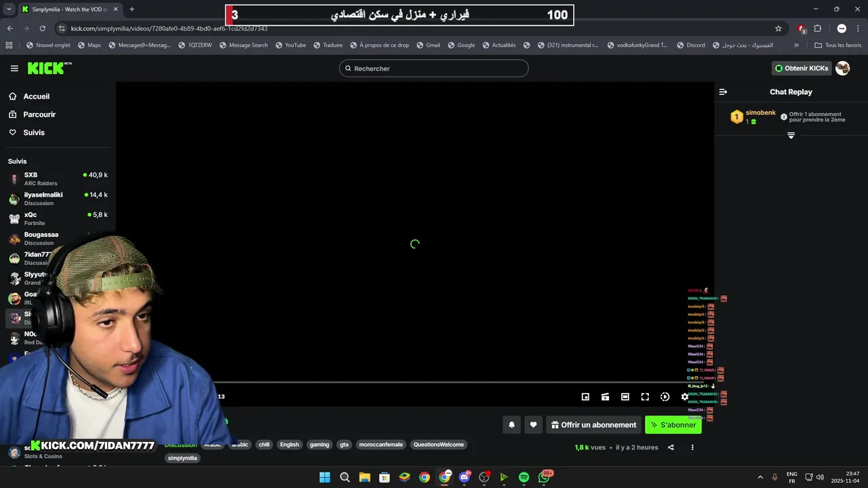Open ilyaselmaliki channel in followed list
Image resolution: width=868 pixels, height=488 pixels.
click(x=58, y=199)
